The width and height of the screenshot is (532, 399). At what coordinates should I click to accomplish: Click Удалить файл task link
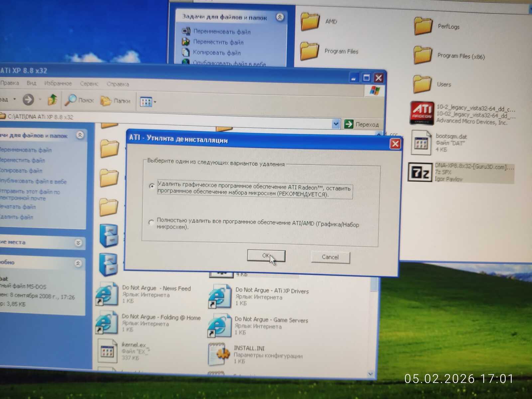[x=16, y=217]
